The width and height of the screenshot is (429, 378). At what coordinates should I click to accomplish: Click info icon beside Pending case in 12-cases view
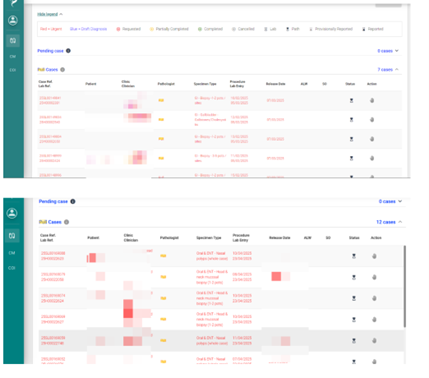(x=73, y=201)
